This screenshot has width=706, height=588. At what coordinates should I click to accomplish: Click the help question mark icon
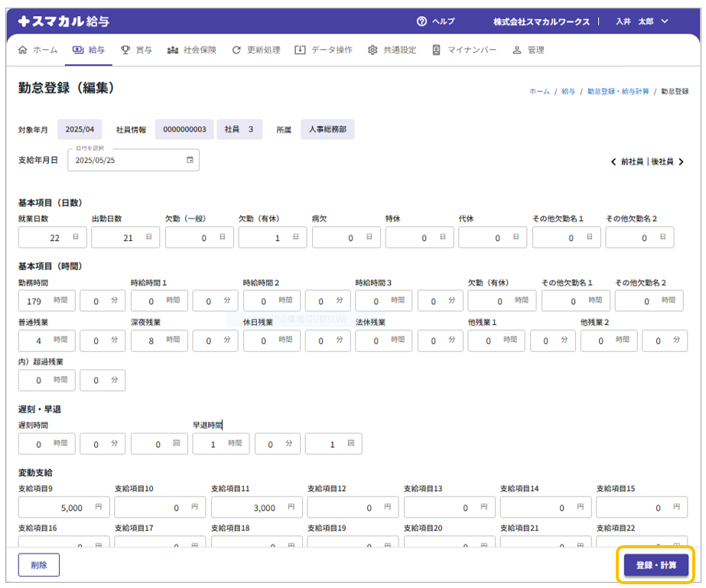click(421, 21)
